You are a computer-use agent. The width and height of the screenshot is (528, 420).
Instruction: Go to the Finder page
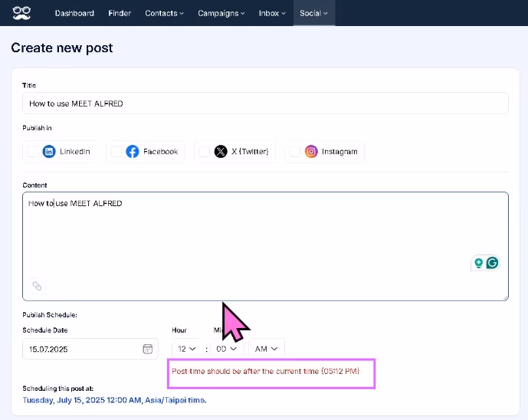[120, 13]
